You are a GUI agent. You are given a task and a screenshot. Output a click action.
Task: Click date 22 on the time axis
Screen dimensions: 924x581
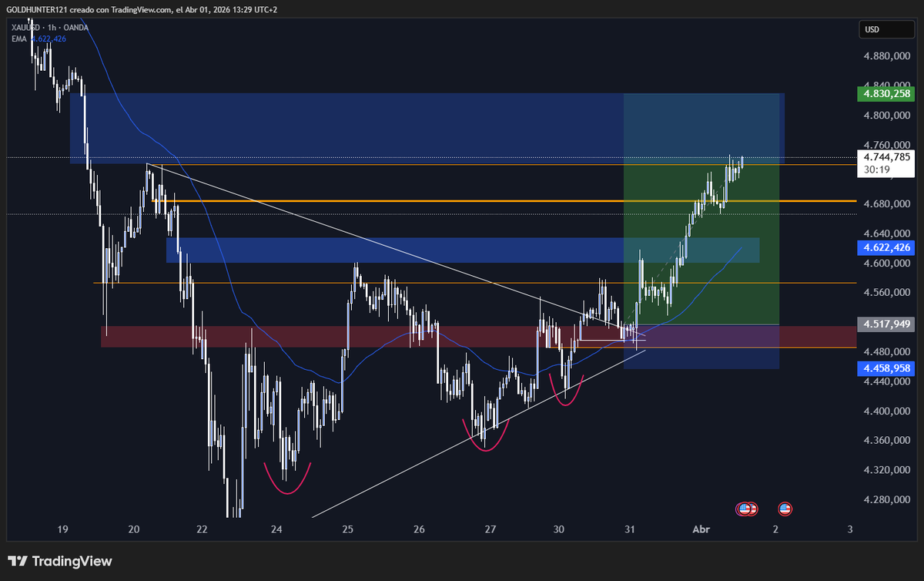pos(202,529)
